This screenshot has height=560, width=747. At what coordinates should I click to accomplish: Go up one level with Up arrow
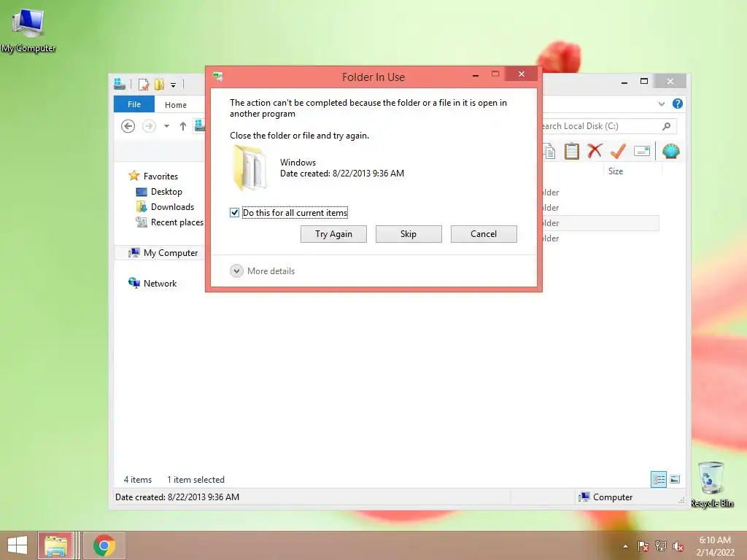click(x=183, y=126)
